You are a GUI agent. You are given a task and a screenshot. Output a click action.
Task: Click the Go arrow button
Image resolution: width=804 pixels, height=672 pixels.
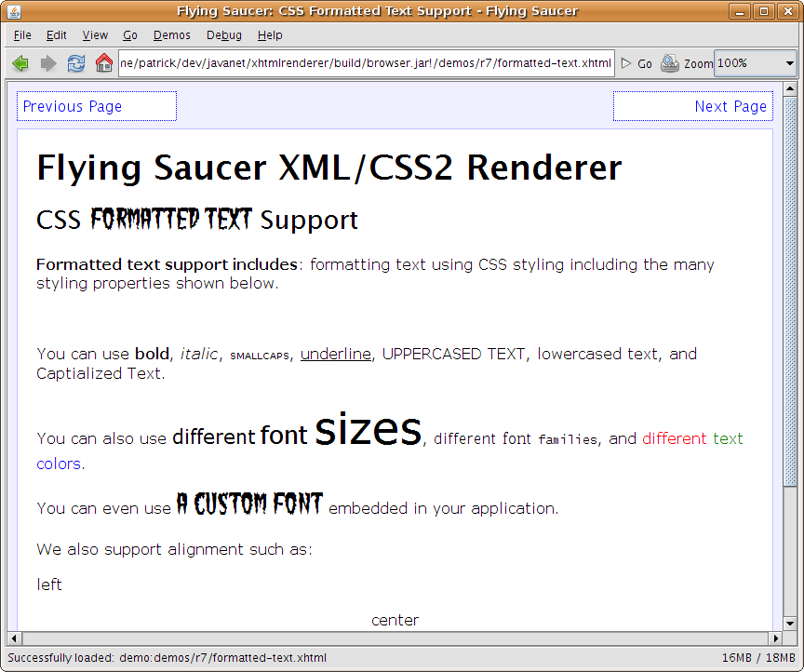click(636, 63)
